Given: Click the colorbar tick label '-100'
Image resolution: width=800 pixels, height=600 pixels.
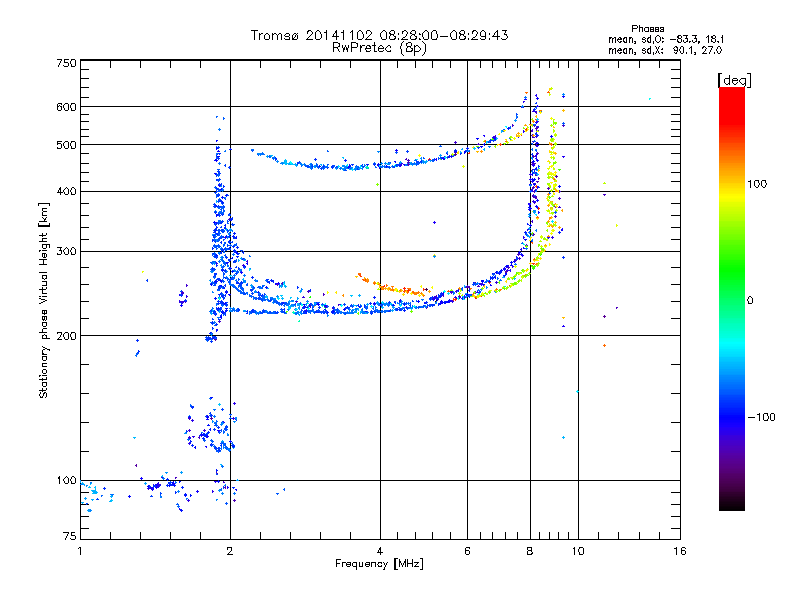Looking at the screenshot, I should (761, 417).
